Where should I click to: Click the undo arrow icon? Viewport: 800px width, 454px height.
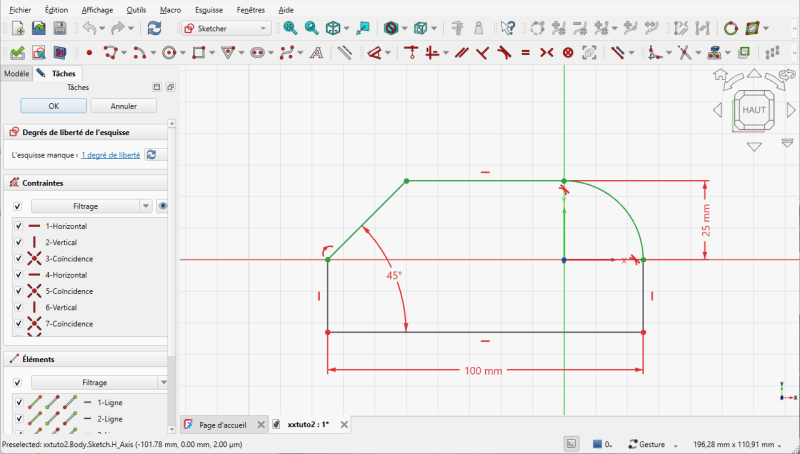pyautogui.click(x=89, y=28)
